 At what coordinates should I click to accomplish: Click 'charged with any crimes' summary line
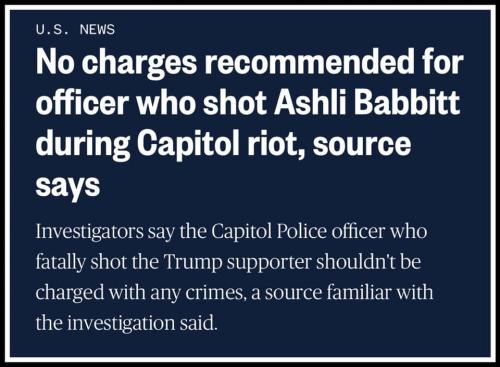click(x=138, y=293)
